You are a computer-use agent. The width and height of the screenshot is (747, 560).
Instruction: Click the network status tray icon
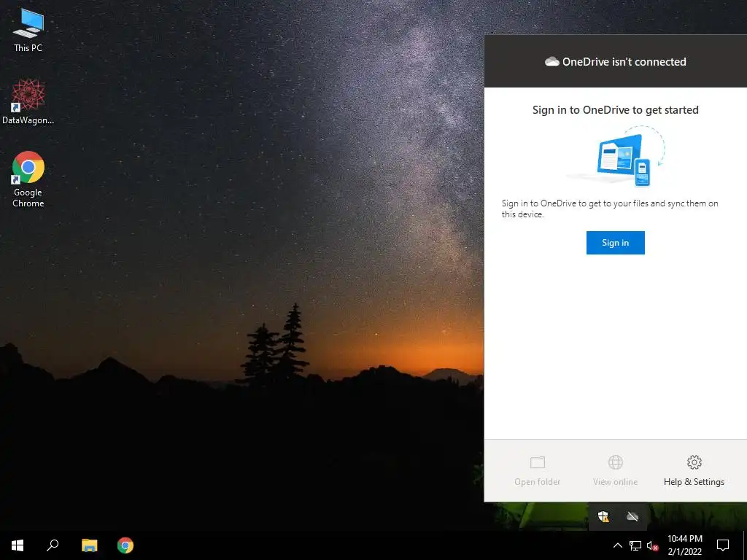coord(635,545)
